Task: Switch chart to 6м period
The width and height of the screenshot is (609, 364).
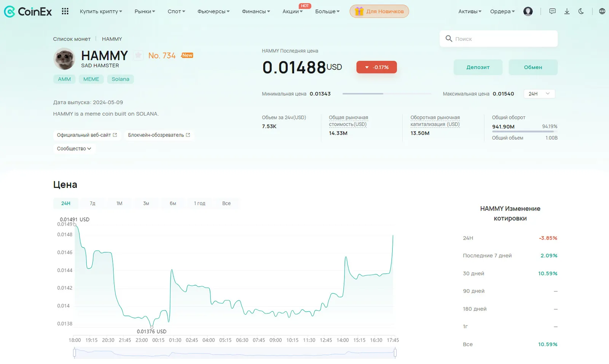Action: click(173, 203)
